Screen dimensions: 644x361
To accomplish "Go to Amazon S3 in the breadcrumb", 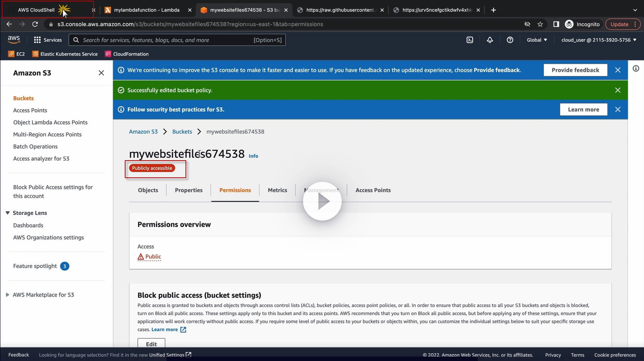I will pos(143,132).
